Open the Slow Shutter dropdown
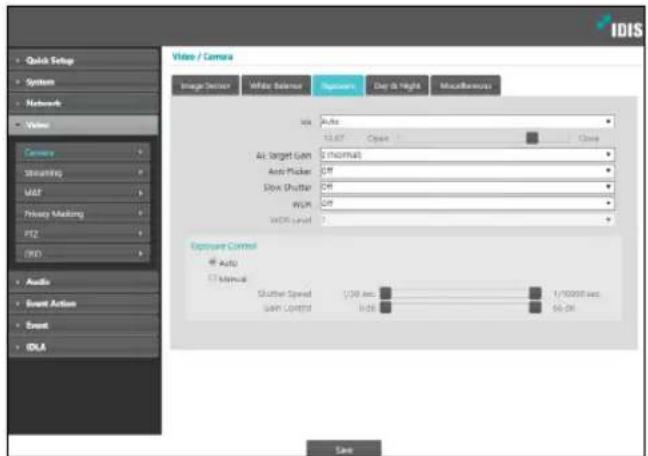The height and width of the screenshot is (456, 648). coord(467,187)
